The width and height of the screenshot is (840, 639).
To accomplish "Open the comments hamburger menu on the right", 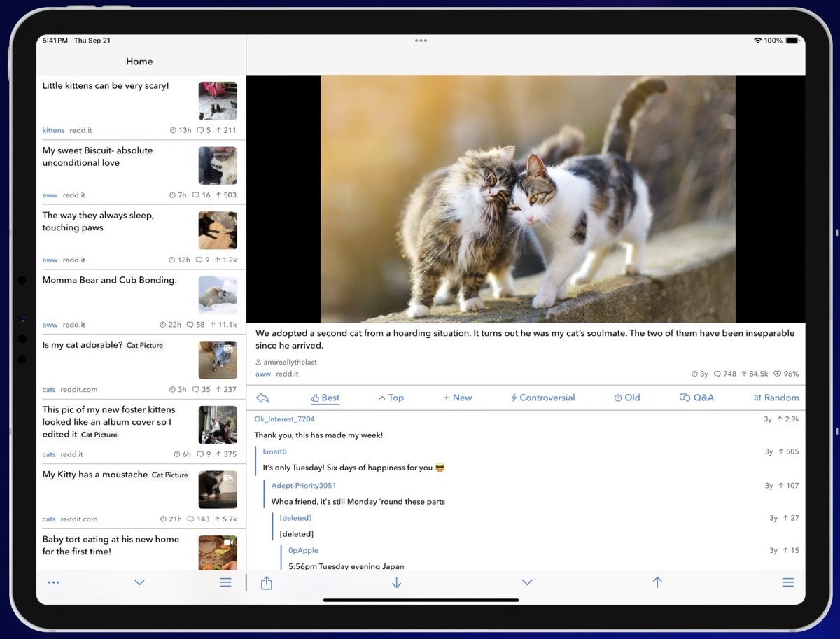I will click(x=787, y=582).
